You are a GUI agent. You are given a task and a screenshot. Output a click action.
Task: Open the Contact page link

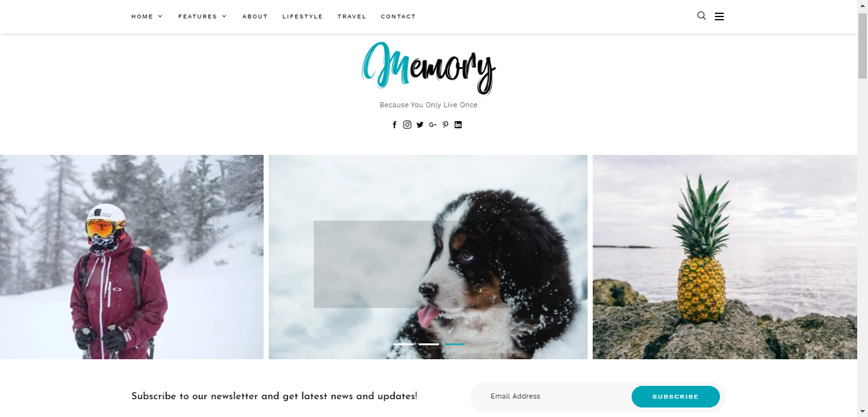coord(398,17)
